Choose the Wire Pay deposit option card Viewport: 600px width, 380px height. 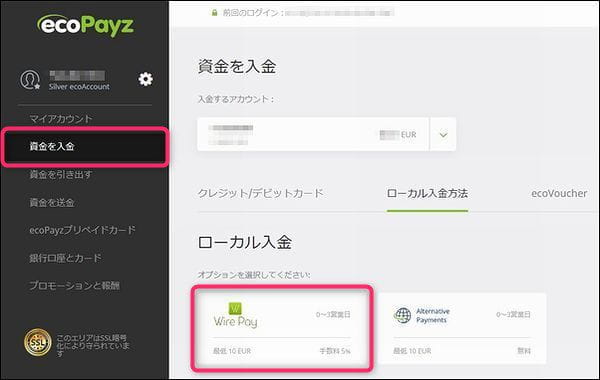(282, 328)
